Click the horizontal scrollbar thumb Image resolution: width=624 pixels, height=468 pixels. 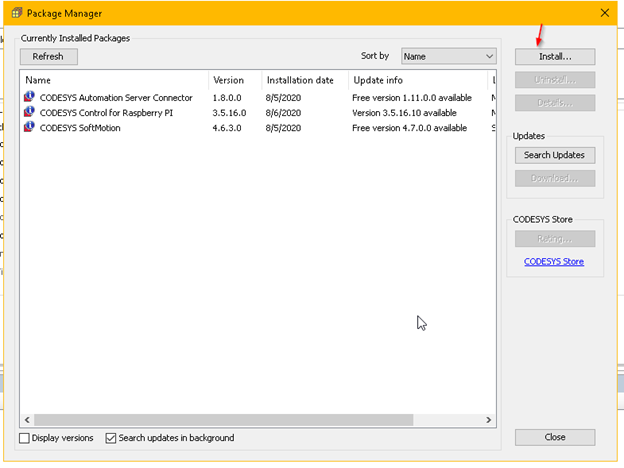pos(224,420)
